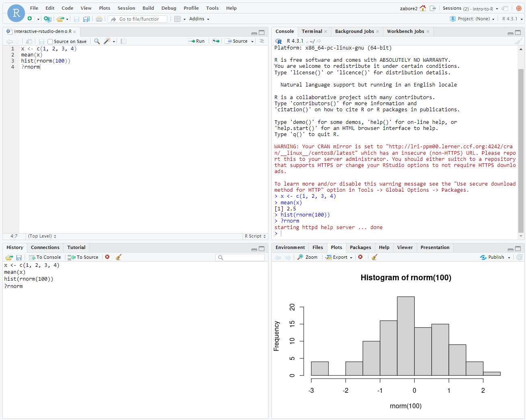Click the console vertical scrollbar thumb
Image resolution: width=526 pixels, height=420 pixels.
(521, 150)
